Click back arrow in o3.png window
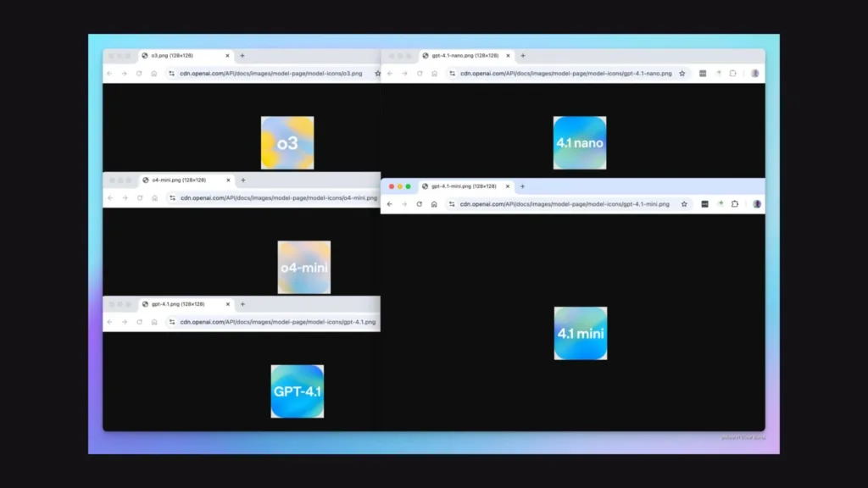 109,74
